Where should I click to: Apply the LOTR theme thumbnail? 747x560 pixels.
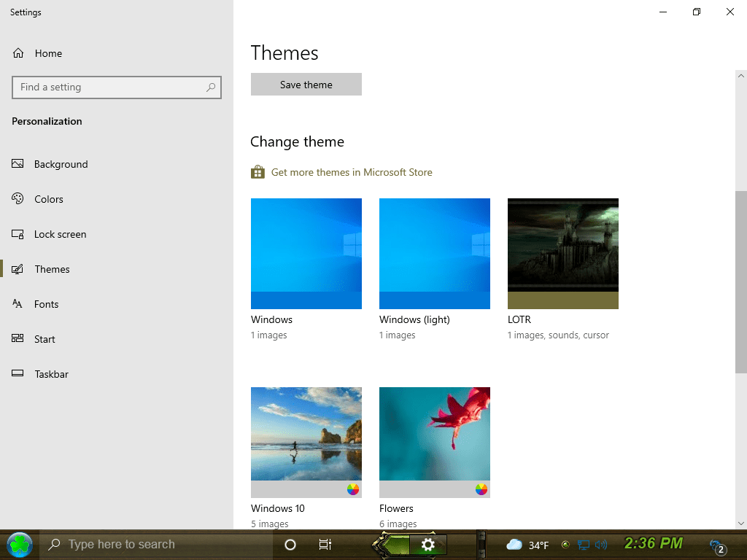[x=563, y=253]
